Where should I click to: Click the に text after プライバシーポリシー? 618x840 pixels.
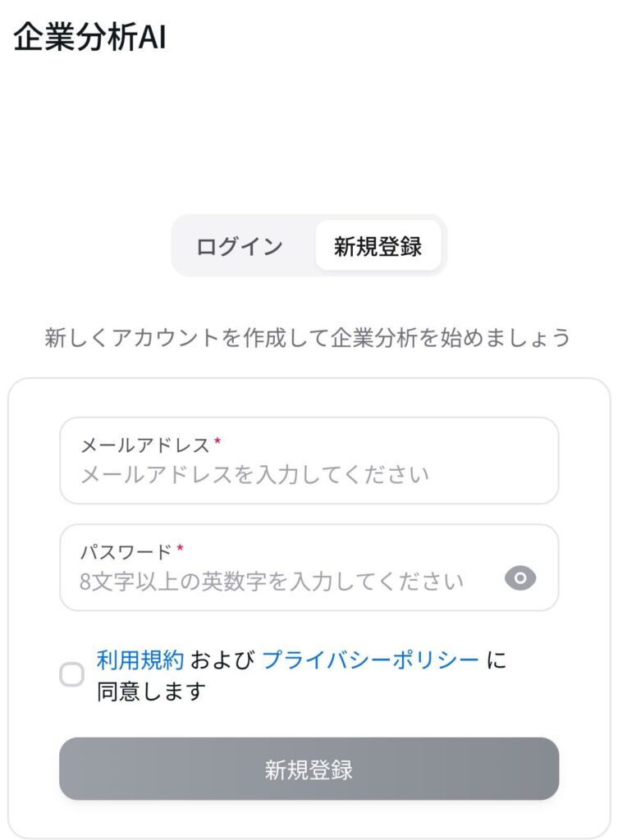(x=497, y=660)
